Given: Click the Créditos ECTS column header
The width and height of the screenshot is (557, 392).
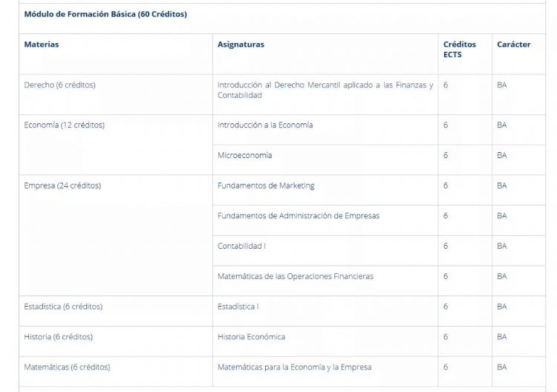Looking at the screenshot, I should coord(460,50).
